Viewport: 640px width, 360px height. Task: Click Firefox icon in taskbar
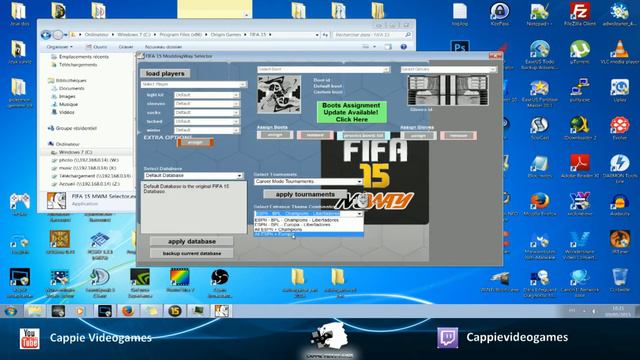click(128, 311)
